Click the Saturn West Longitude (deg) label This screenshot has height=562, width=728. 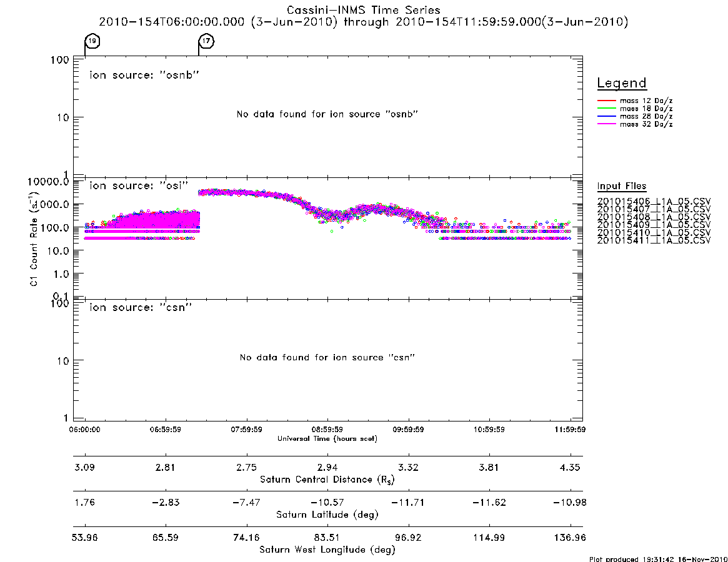[x=327, y=550]
